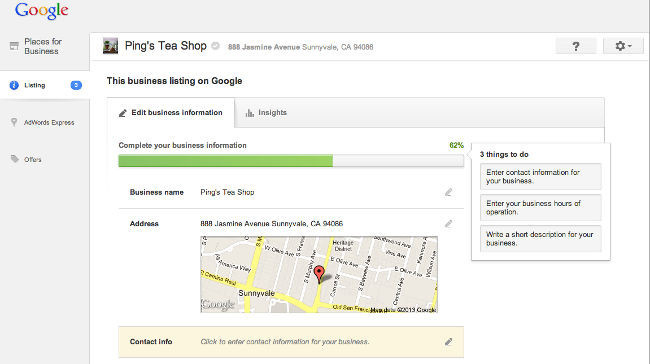
Task: Open the settings gear dropdown
Action: (623, 46)
